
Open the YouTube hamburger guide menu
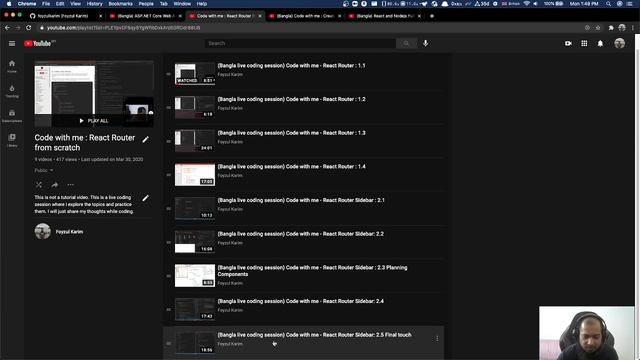pos(12,43)
